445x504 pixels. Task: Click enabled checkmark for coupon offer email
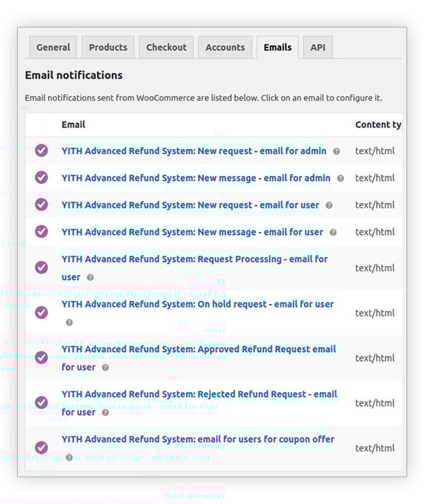tap(42, 448)
